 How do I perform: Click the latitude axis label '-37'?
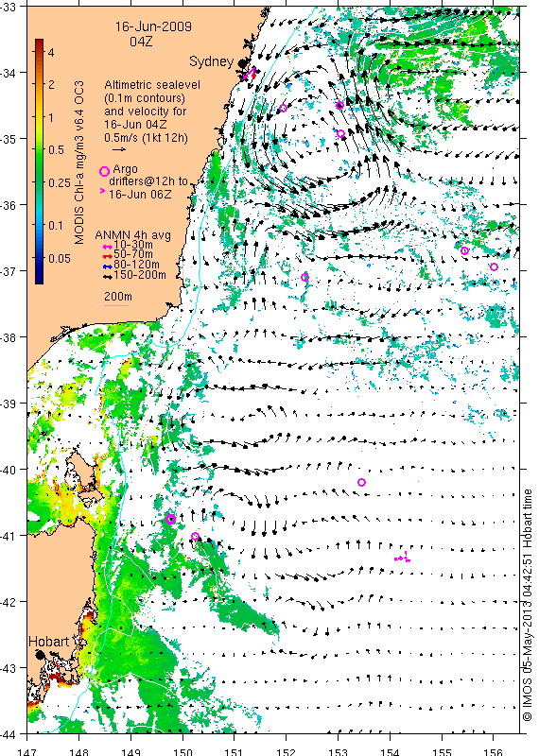tap(9, 271)
